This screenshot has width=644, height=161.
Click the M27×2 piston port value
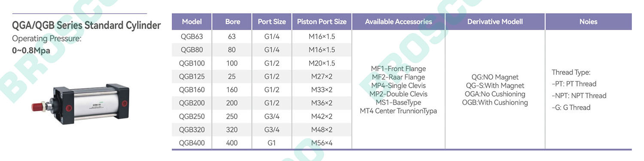(322, 77)
